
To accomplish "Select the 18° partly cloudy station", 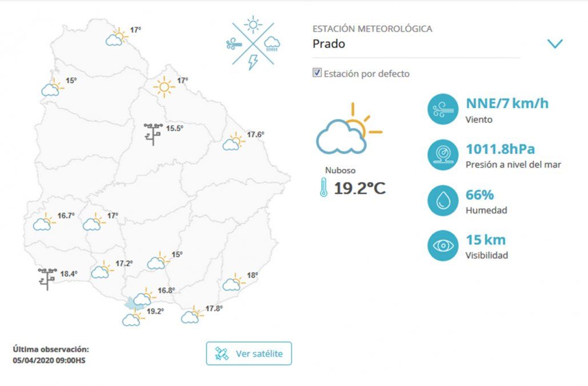I will click(x=233, y=282).
